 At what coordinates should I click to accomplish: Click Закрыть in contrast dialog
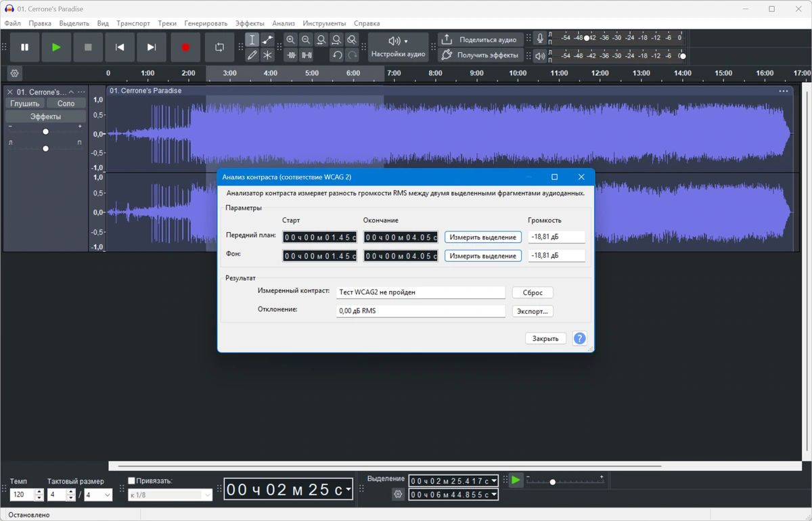click(545, 338)
